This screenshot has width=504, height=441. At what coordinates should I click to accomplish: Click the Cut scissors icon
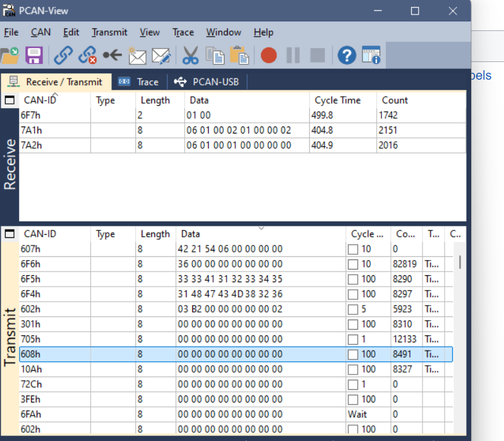(x=190, y=56)
